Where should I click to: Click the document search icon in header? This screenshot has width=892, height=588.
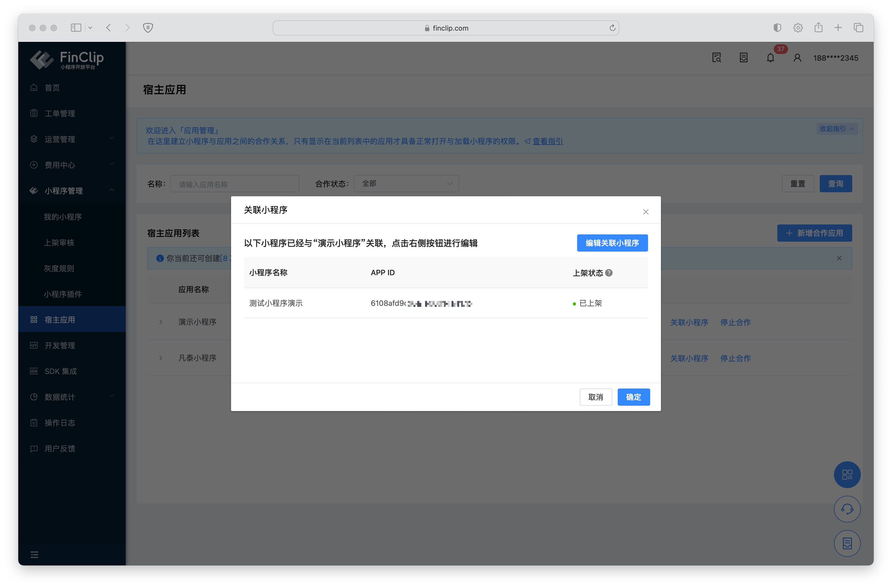point(716,58)
